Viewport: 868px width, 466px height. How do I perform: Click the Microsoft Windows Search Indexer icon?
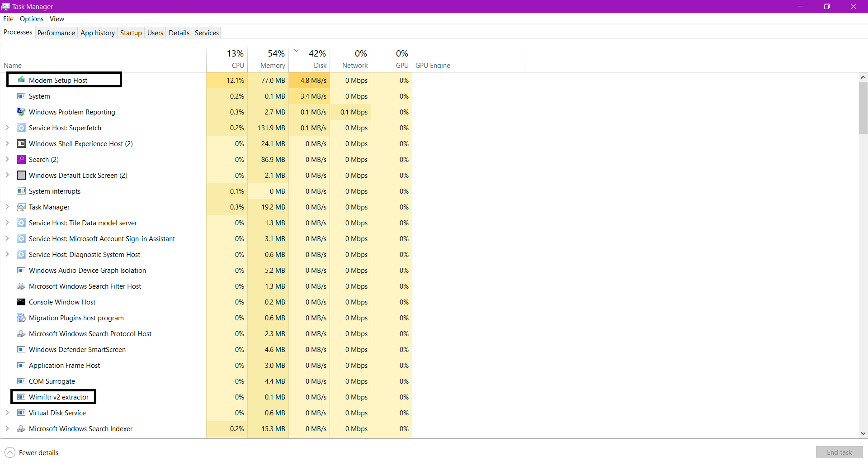pos(21,428)
